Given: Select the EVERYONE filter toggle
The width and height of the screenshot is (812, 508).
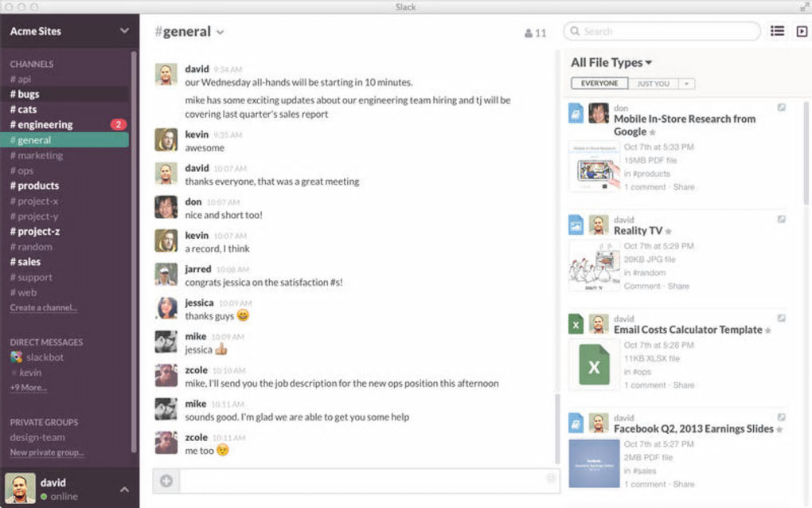Looking at the screenshot, I should click(x=599, y=84).
